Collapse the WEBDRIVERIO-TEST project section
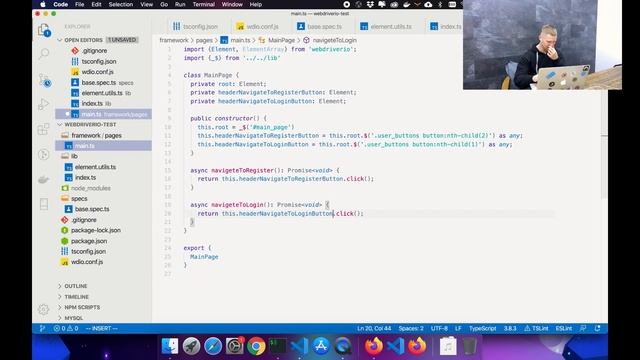Screen dimensions: 640x360 pos(90,124)
